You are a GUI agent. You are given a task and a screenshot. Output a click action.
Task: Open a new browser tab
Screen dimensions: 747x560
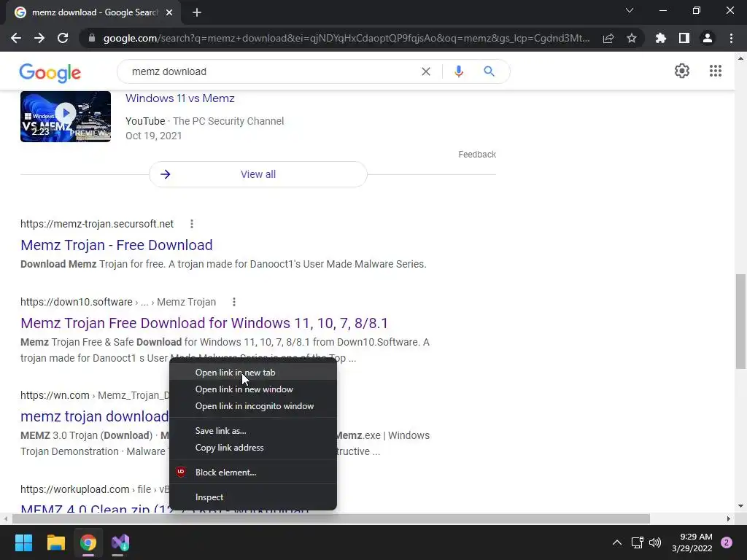coord(197,13)
